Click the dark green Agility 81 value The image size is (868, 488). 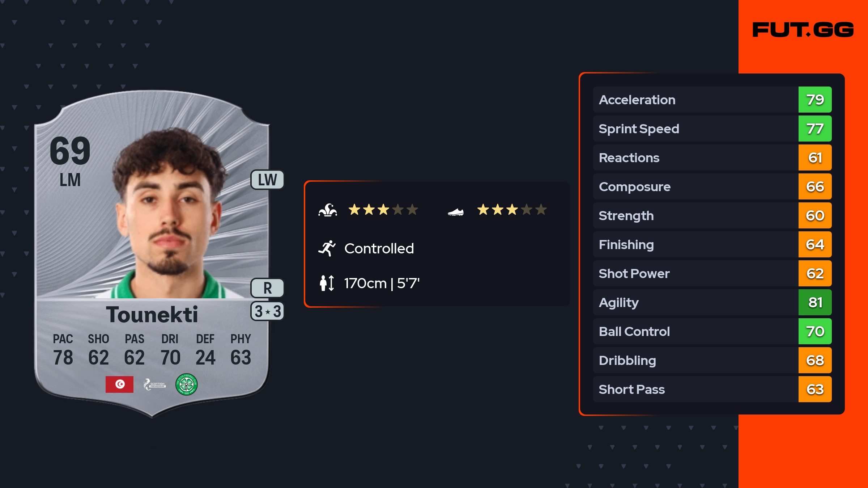[x=815, y=302]
